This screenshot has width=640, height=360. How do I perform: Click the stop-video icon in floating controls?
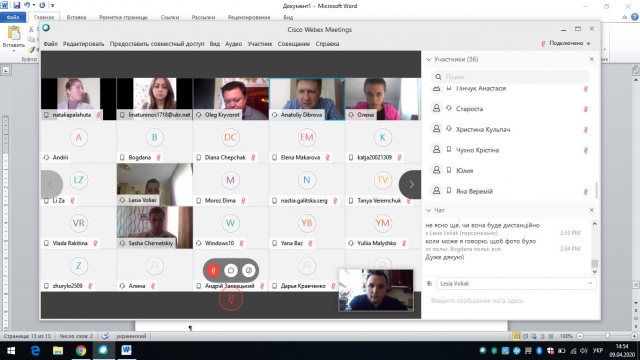(x=248, y=270)
